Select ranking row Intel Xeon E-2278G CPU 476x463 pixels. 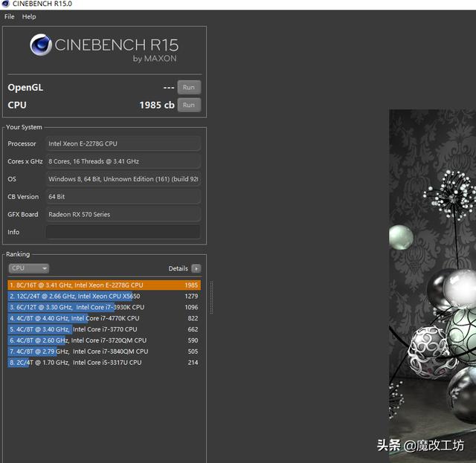104,285
